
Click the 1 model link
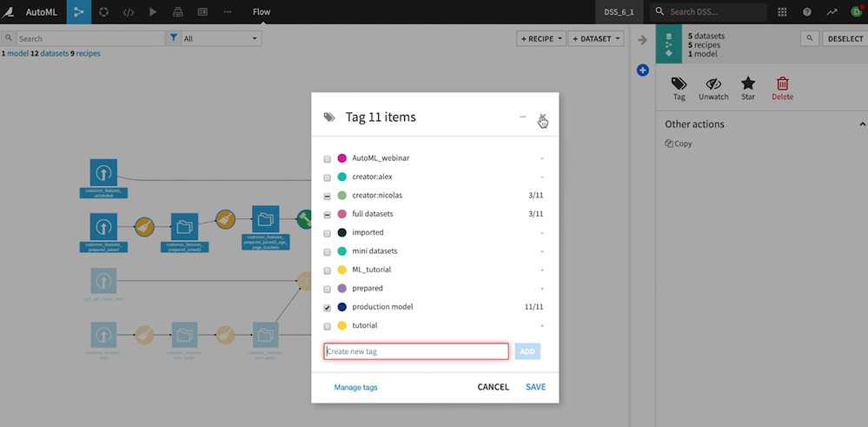(15, 54)
